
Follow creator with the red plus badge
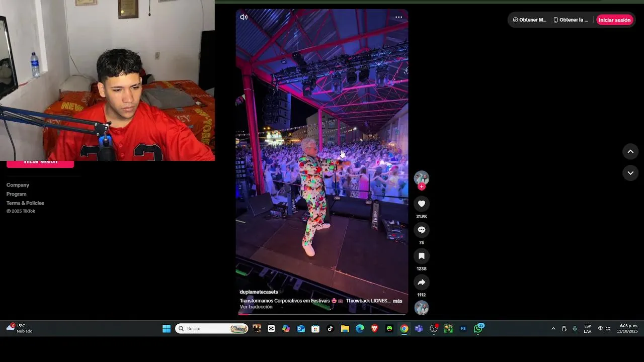click(x=422, y=187)
